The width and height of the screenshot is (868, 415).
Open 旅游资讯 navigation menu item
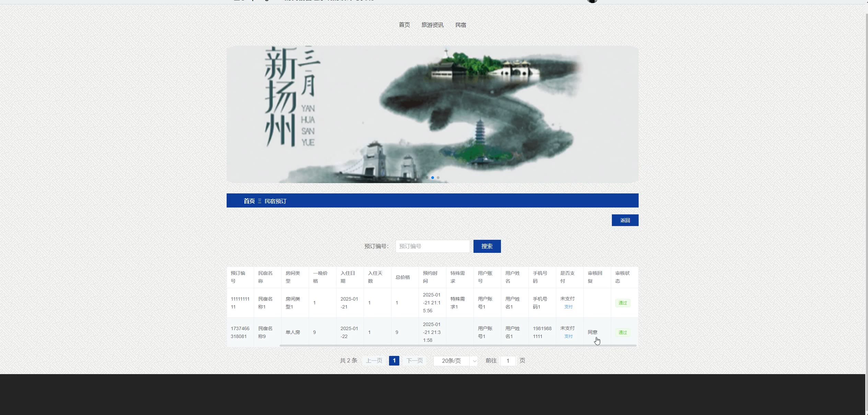click(x=432, y=25)
